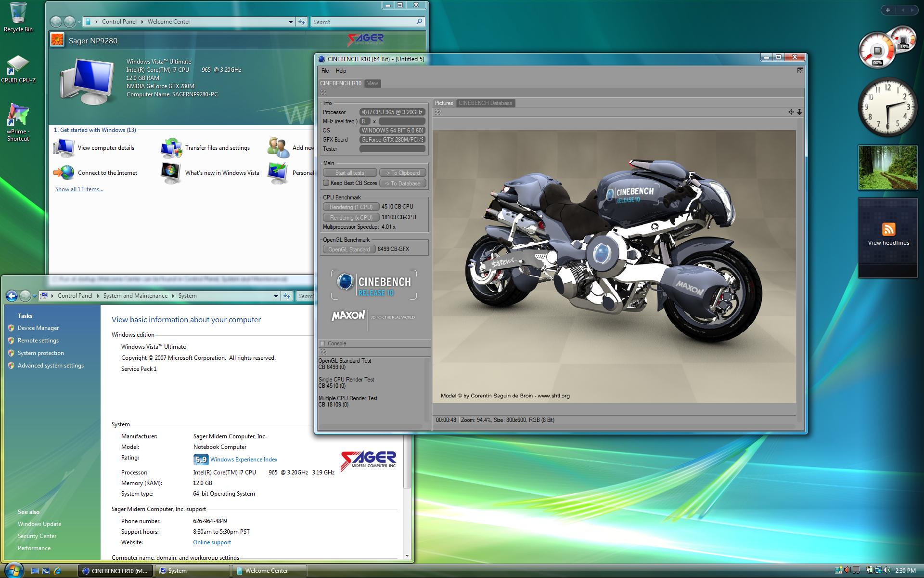Click the download arrow icon in Pictures panel

(x=799, y=112)
